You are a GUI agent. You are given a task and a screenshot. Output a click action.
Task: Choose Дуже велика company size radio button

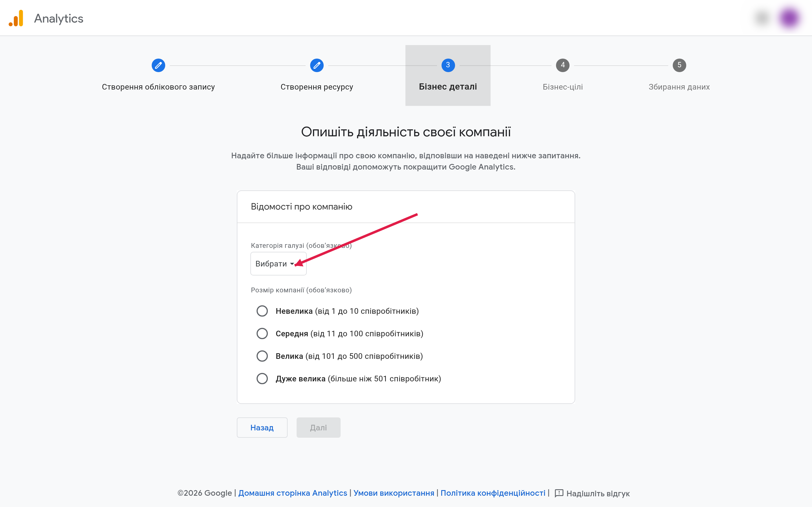262,378
